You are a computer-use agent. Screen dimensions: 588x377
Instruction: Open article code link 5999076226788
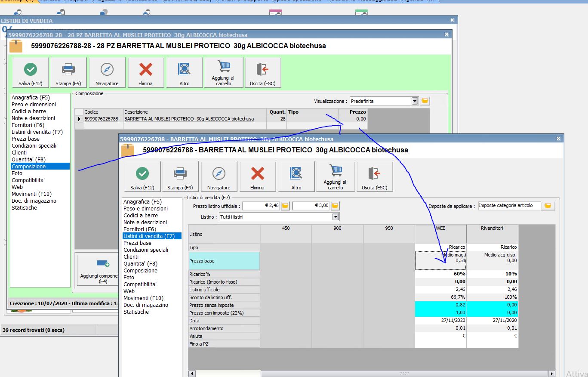coord(101,119)
